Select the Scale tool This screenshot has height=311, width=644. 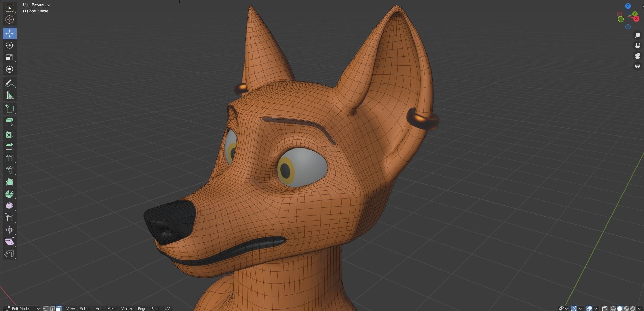pos(10,57)
